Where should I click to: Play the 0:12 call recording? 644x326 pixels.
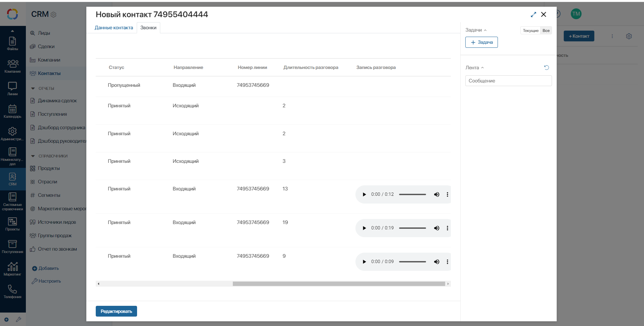(x=364, y=194)
